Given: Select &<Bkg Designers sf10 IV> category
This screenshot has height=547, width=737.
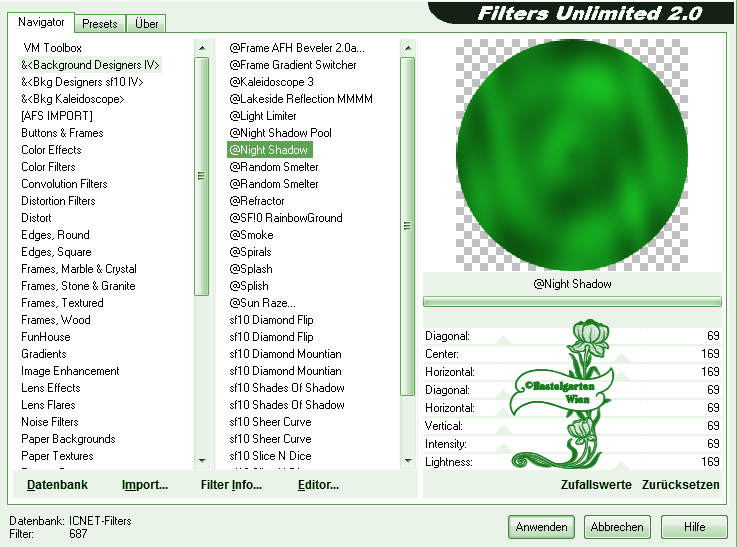Looking at the screenshot, I should pyautogui.click(x=82, y=82).
